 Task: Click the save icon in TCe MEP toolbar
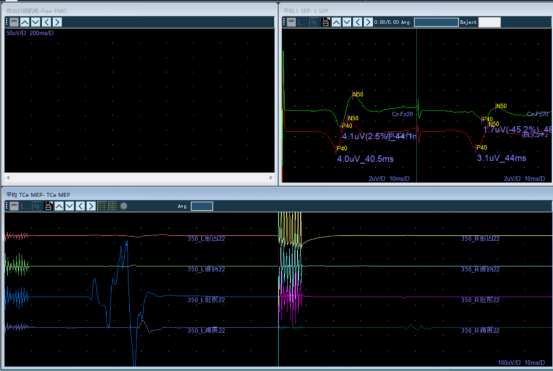point(48,206)
